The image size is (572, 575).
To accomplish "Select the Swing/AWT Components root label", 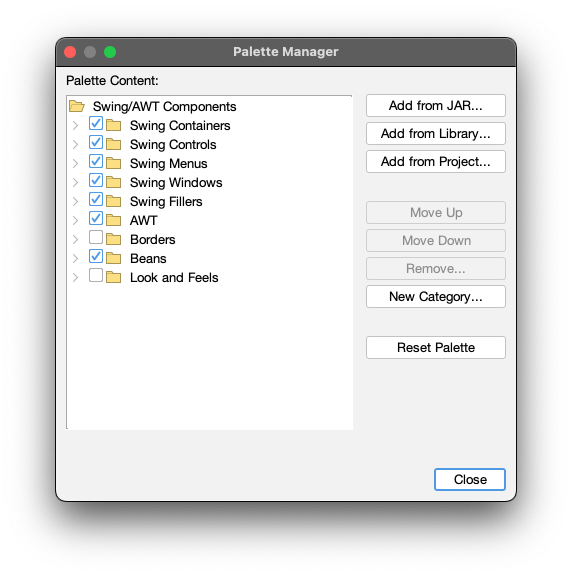I will pyautogui.click(x=164, y=107).
